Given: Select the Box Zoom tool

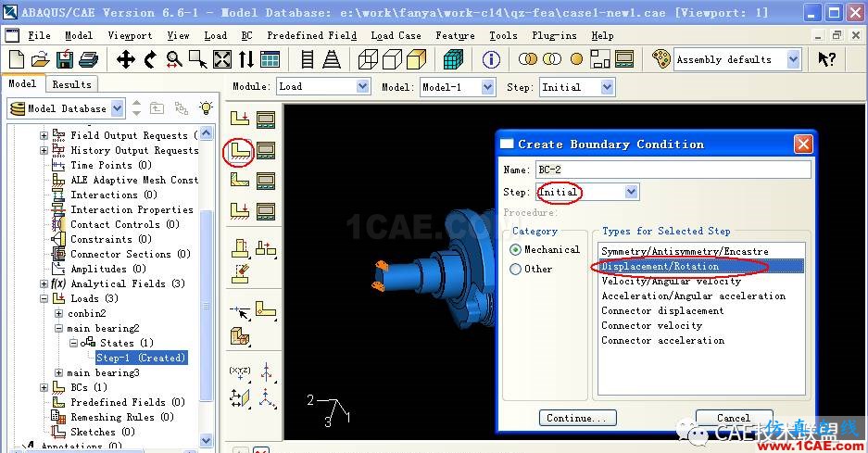Looking at the screenshot, I should (197, 59).
